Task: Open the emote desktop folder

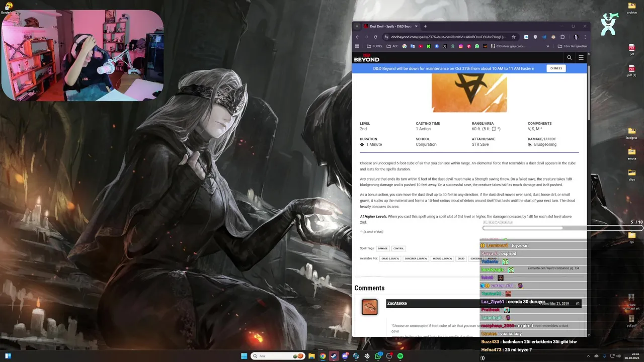Action: tap(632, 153)
